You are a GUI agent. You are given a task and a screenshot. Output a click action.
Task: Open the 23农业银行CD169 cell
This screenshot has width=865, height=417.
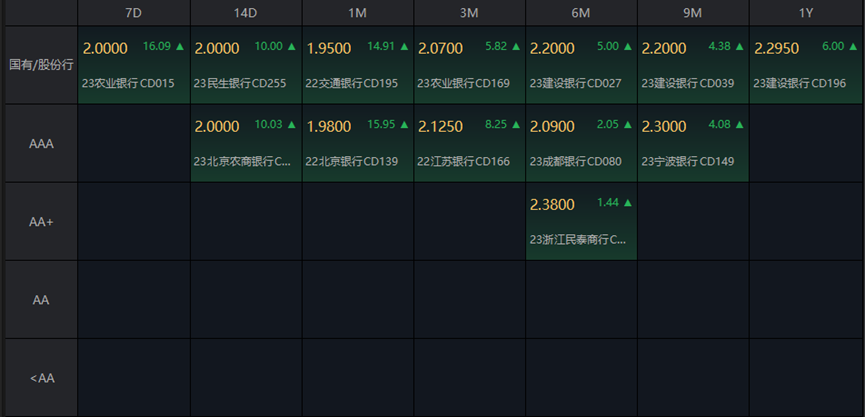point(469,65)
